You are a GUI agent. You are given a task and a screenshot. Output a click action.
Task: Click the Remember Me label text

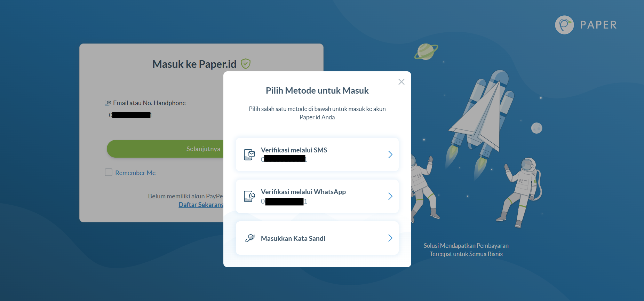(x=135, y=173)
